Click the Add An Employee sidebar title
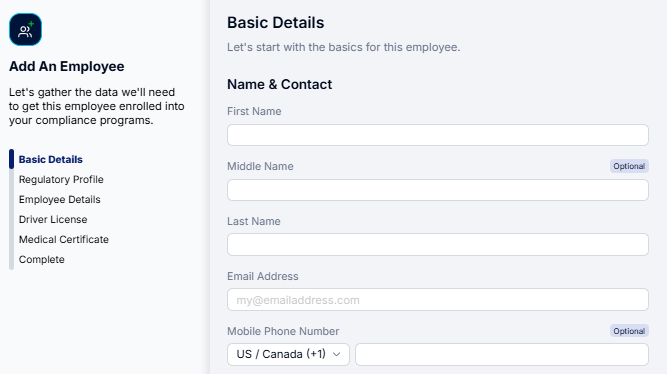The width and height of the screenshot is (667, 374). point(67,66)
